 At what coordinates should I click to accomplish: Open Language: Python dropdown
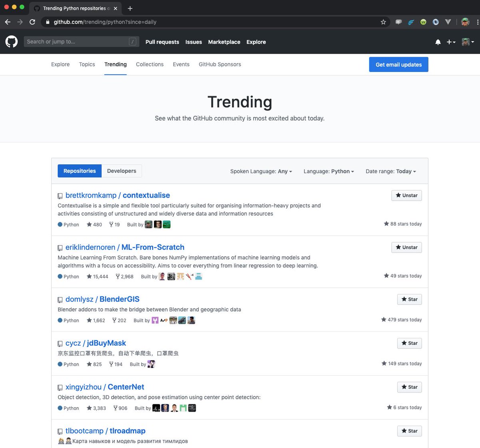tap(329, 171)
